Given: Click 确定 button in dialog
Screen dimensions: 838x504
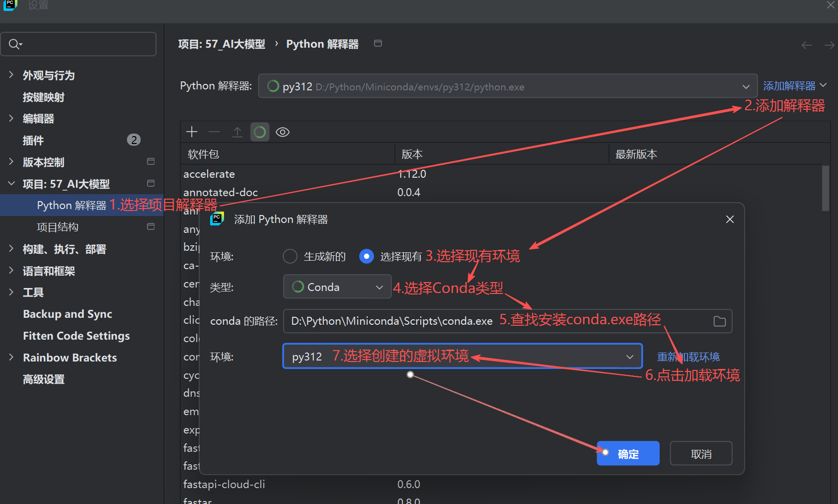Looking at the screenshot, I should click(x=628, y=453).
